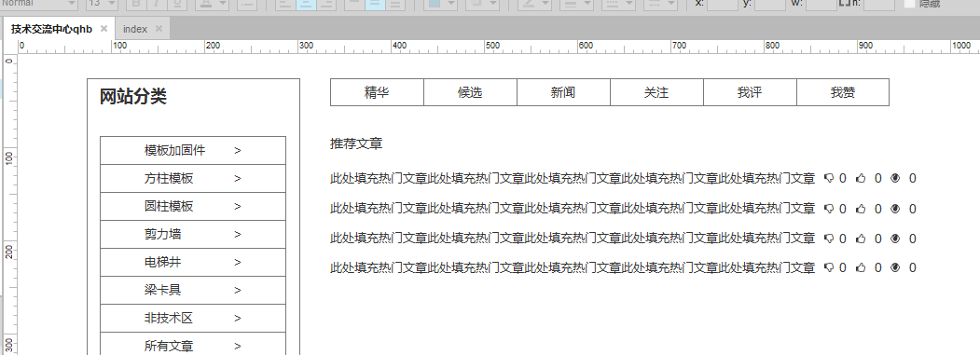Click eye views icon in second article row
This screenshot has width=980, height=355.
895,209
